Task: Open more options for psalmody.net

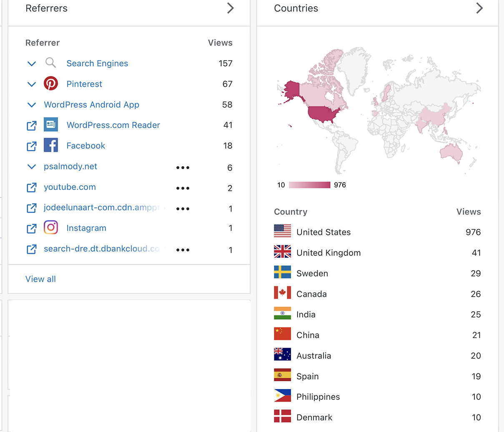Action: pos(183,167)
